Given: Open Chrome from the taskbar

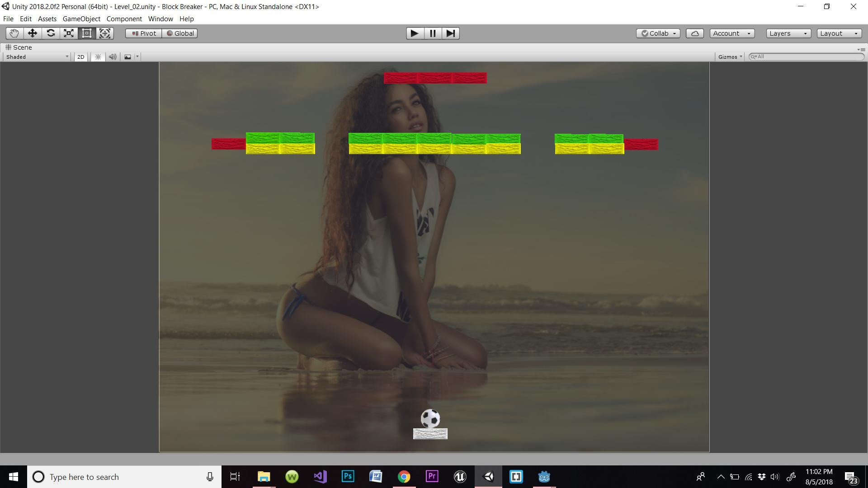Looking at the screenshot, I should (404, 477).
